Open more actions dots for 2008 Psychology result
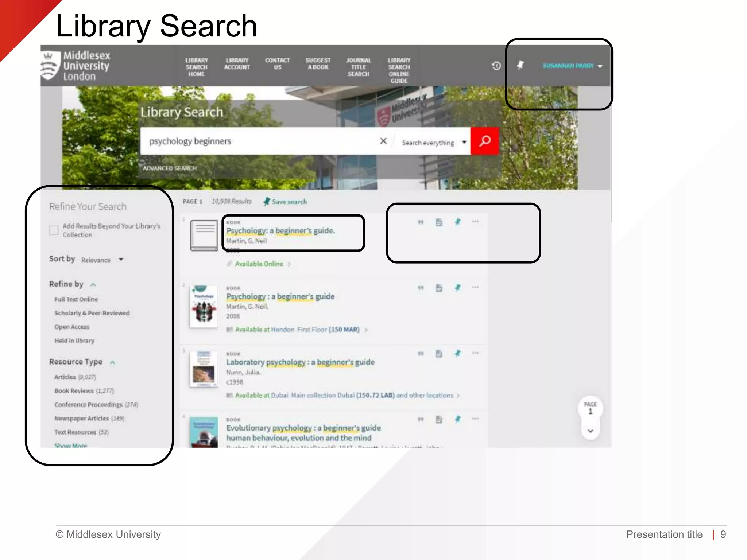Screen dimensions: 747x560 point(475,287)
